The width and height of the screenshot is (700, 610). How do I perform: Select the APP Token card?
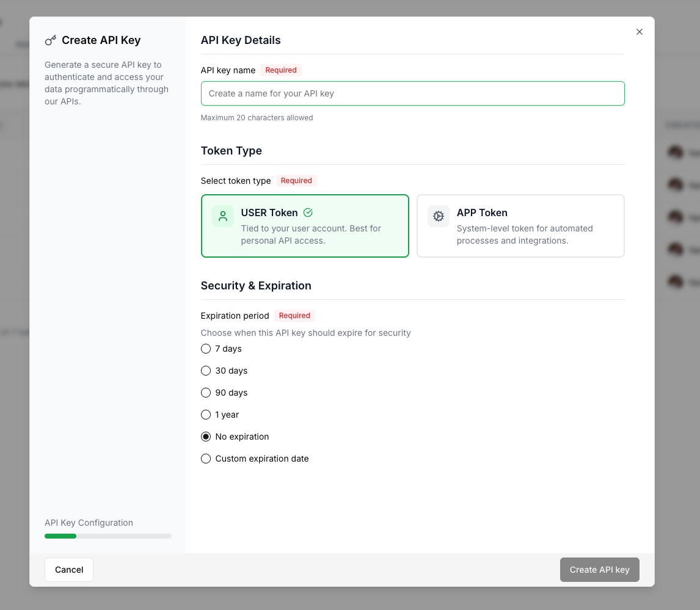[x=520, y=226]
